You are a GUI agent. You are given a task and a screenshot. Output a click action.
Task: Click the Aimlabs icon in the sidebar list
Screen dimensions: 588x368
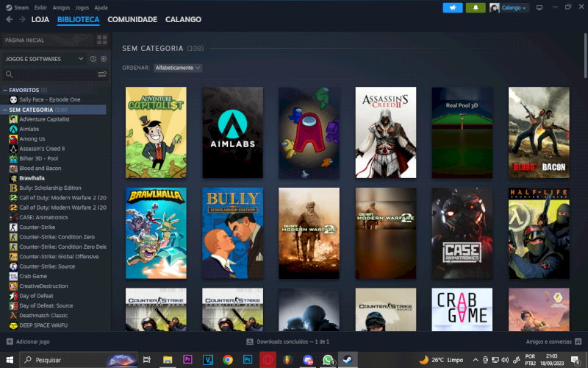click(x=13, y=129)
